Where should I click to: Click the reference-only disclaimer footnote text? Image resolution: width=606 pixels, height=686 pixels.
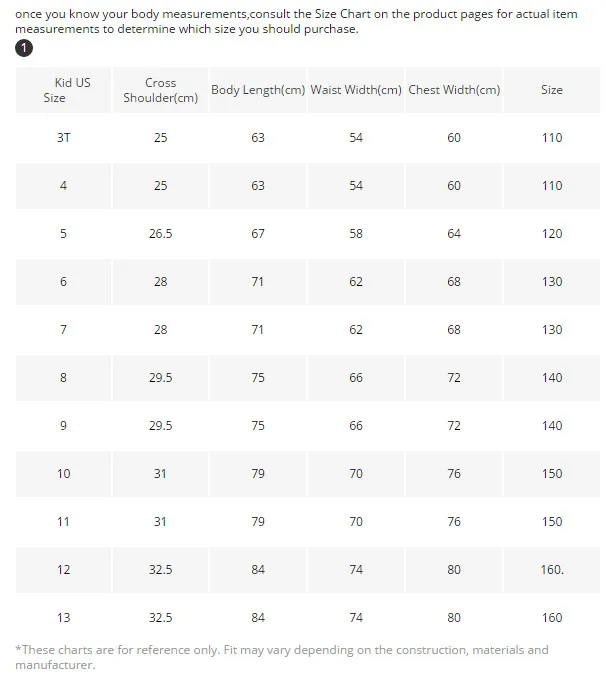coord(282,657)
